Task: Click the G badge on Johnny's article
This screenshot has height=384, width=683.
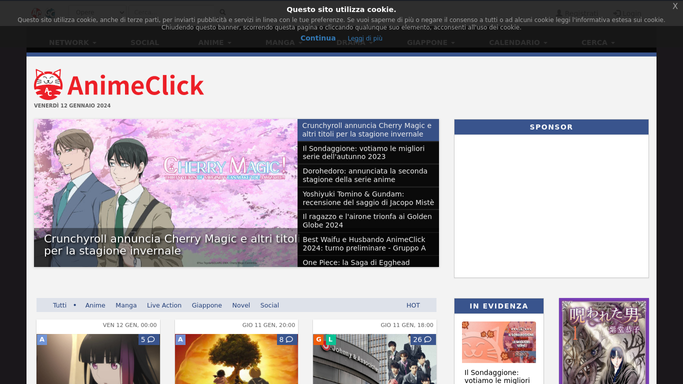Action: (x=318, y=339)
